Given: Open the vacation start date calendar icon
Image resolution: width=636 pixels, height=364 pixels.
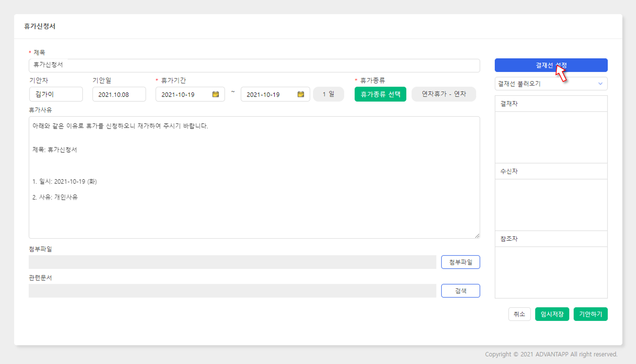Looking at the screenshot, I should 216,94.
